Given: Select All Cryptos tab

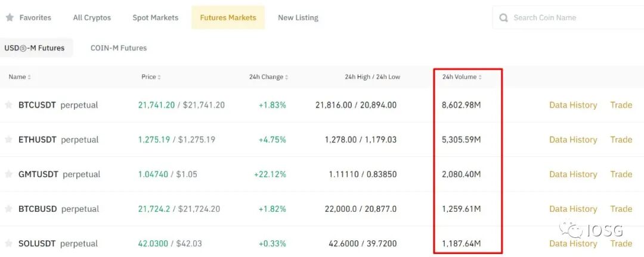Looking at the screenshot, I should coord(92,18).
